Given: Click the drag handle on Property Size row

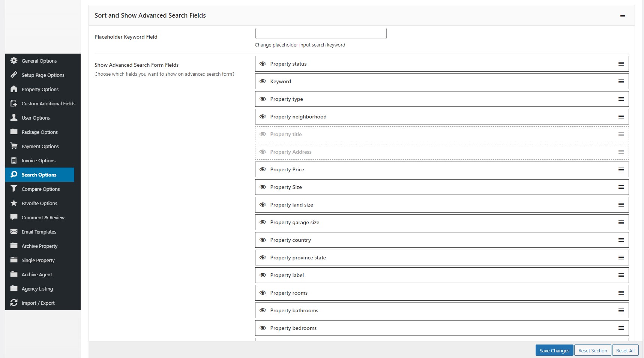Looking at the screenshot, I should (x=621, y=187).
